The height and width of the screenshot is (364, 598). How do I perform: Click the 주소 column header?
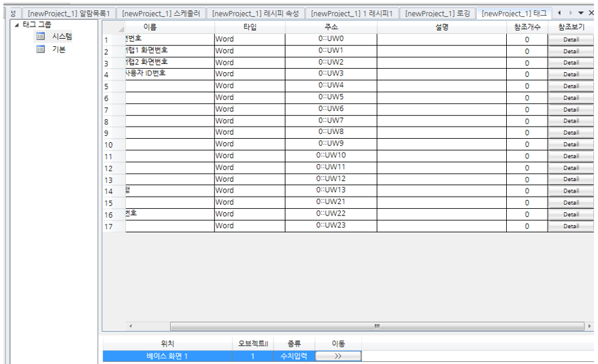(x=331, y=27)
